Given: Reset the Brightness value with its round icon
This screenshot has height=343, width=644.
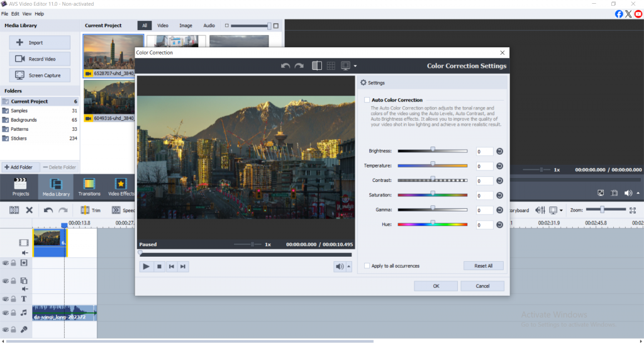Looking at the screenshot, I should click(x=500, y=151).
